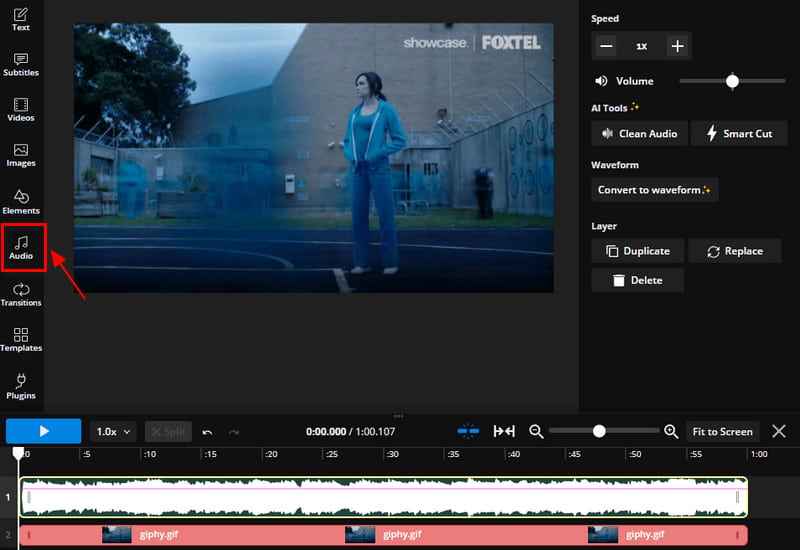Open the Transitions panel
Image resolution: width=800 pixels, height=550 pixels.
tap(21, 294)
